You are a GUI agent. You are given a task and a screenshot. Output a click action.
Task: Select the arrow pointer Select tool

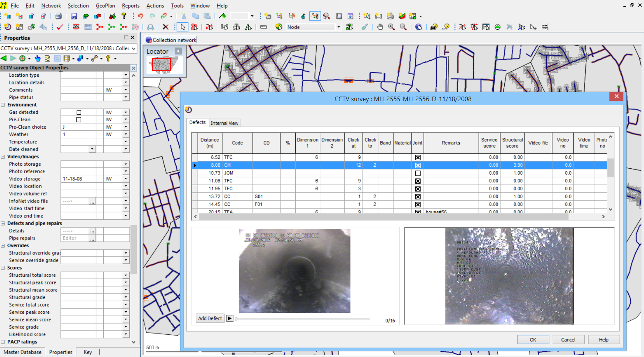point(183,27)
